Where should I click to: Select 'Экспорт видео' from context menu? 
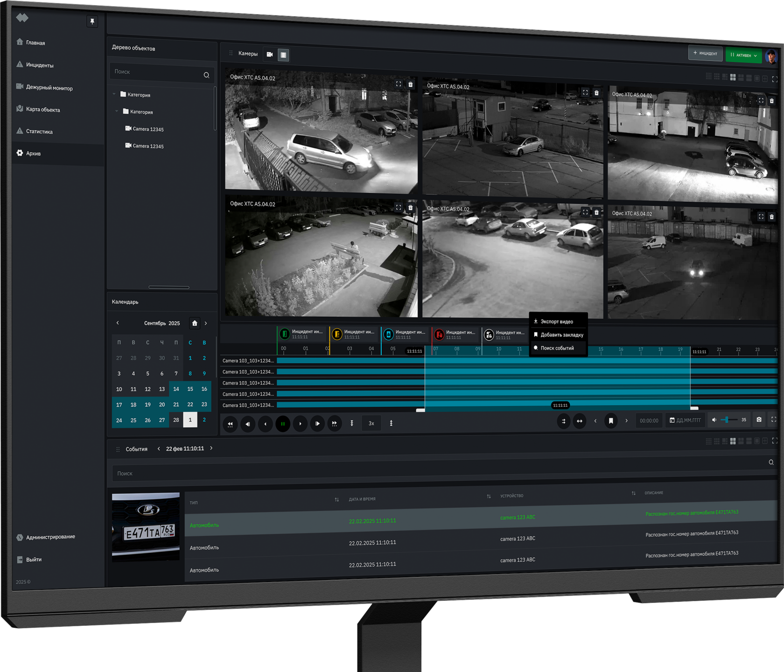pyautogui.click(x=557, y=322)
